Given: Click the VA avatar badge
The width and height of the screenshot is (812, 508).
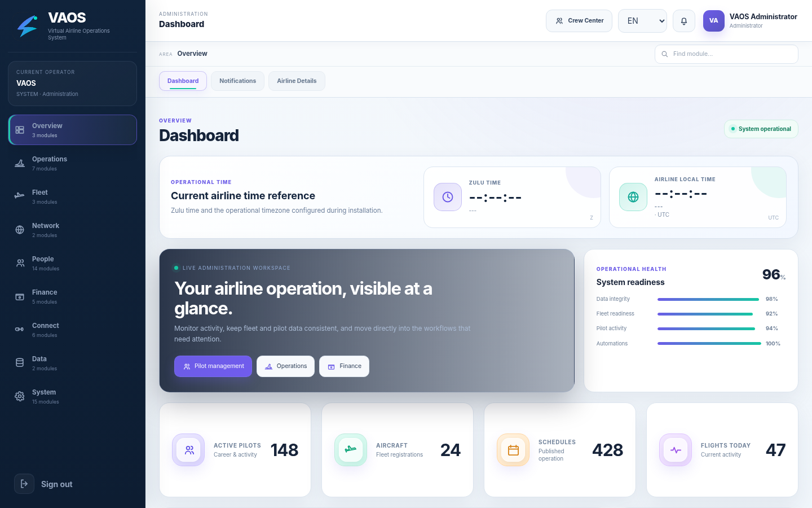Looking at the screenshot, I should click(714, 21).
